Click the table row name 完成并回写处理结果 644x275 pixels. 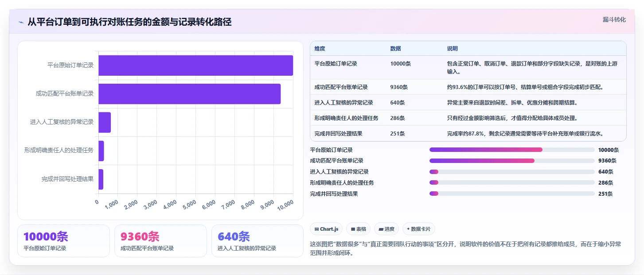[338, 134]
